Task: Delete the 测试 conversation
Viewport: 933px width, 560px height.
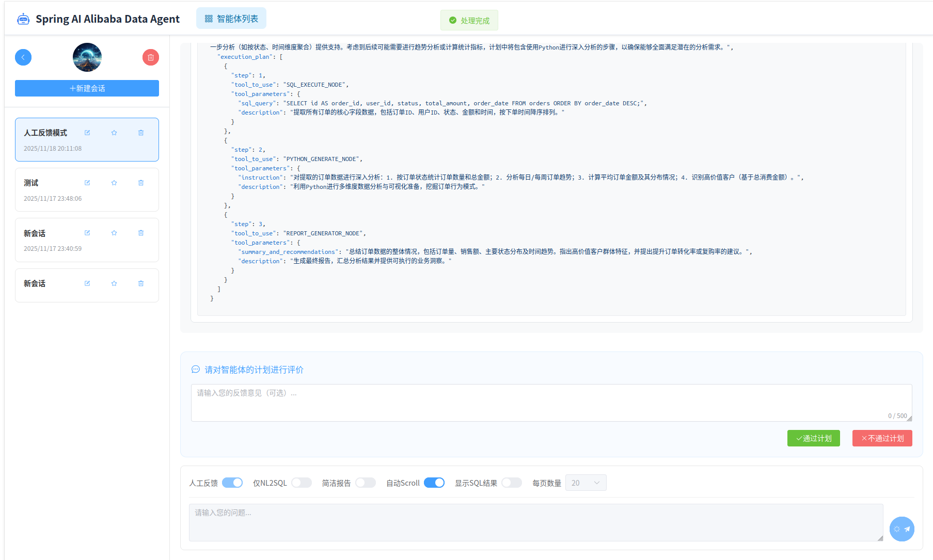Action: [141, 183]
